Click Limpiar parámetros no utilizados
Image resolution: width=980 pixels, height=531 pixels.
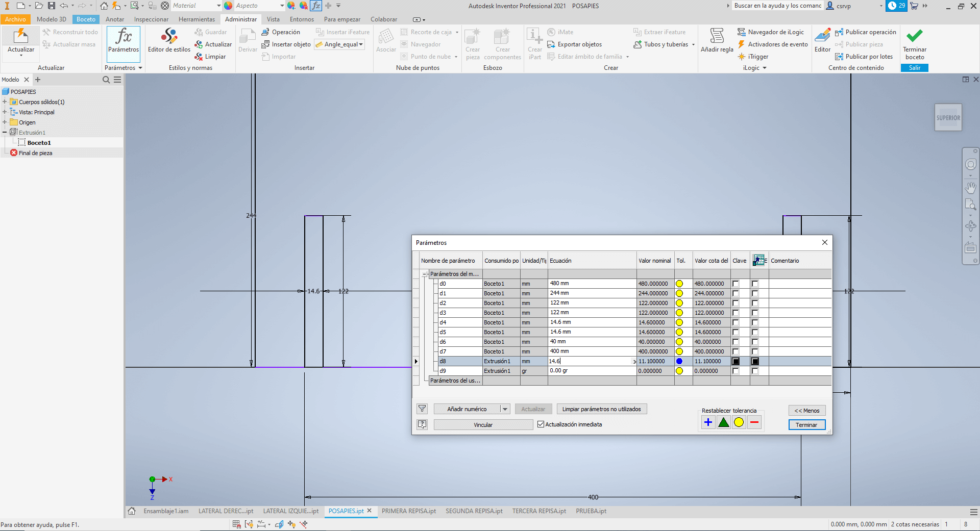601,409
